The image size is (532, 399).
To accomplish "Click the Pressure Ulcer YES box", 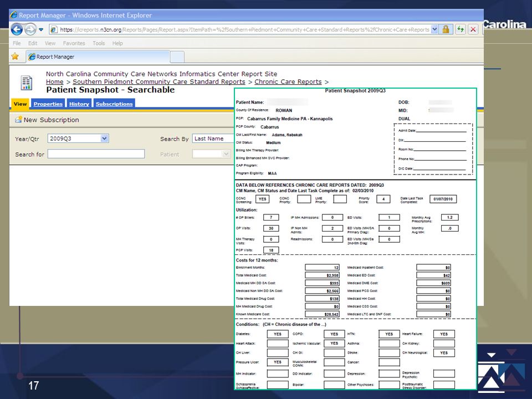I will (x=278, y=362).
